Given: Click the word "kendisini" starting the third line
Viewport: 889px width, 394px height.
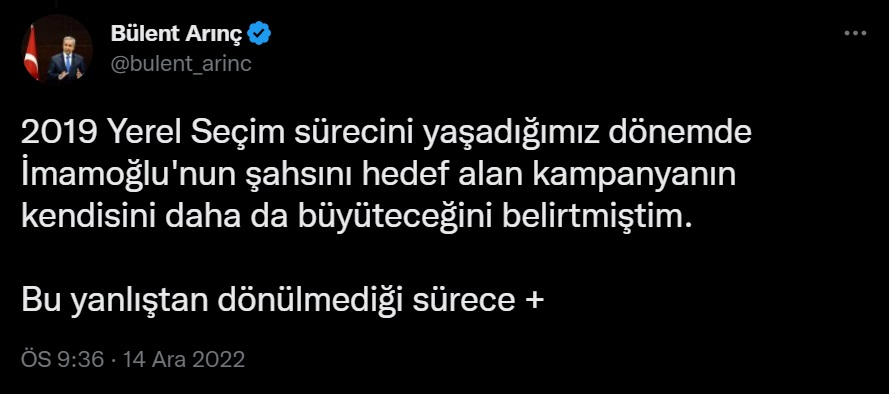Looking at the screenshot, I should pos(87,218).
